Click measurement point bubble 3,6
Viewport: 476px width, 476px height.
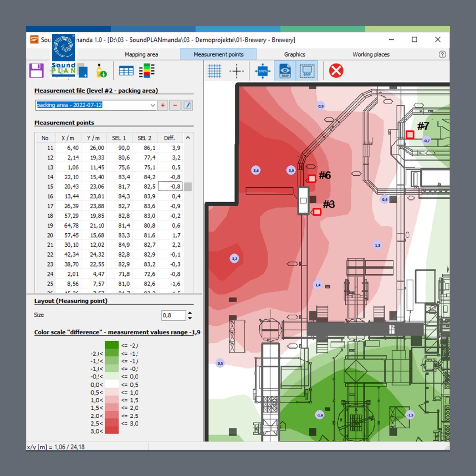256,171
